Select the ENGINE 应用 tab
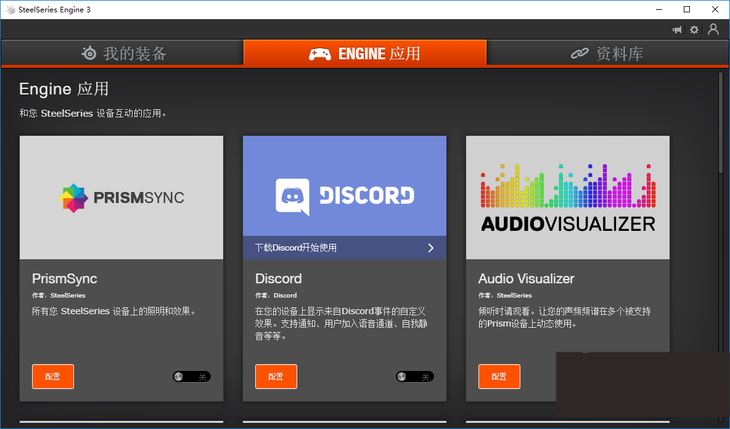Image resolution: width=730 pixels, height=429 pixels. click(365, 53)
